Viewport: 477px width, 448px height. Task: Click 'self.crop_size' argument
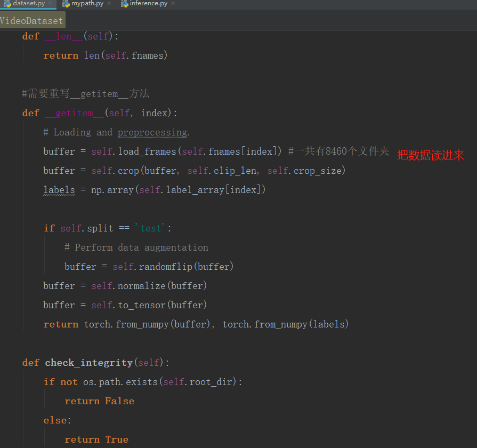(304, 171)
